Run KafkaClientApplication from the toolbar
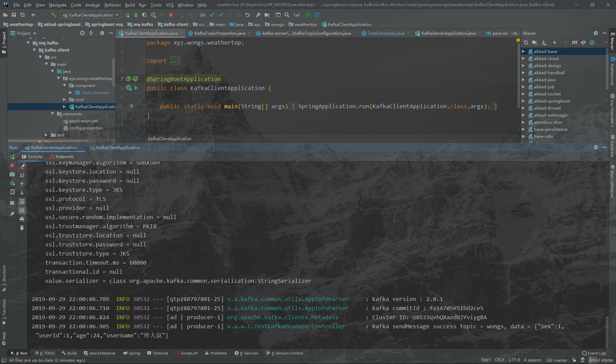The width and height of the screenshot is (616, 364). (127, 15)
